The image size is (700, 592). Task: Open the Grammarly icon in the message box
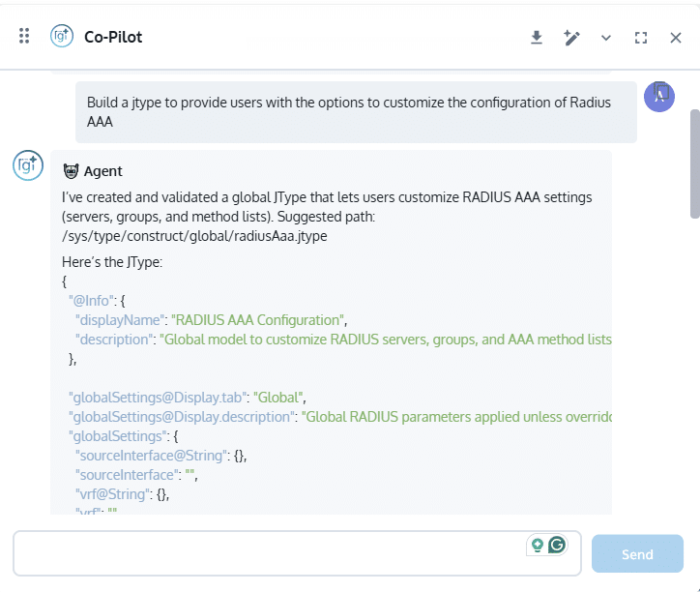click(557, 545)
